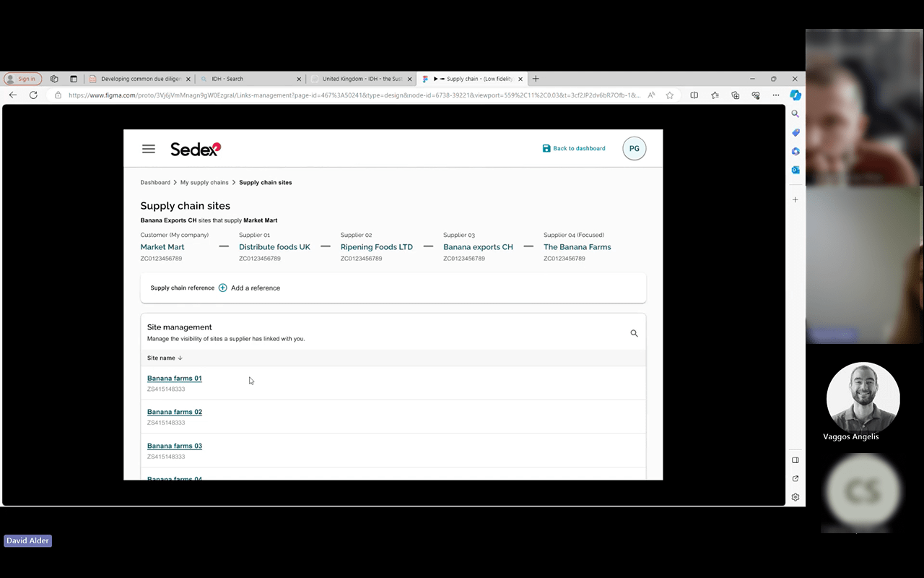Open My supply chains breadcrumb

pos(204,183)
